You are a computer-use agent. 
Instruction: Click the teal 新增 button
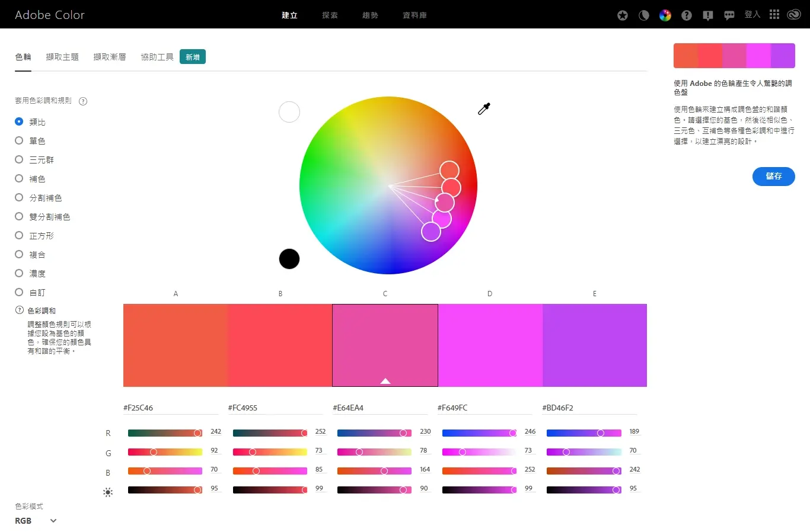(x=192, y=56)
